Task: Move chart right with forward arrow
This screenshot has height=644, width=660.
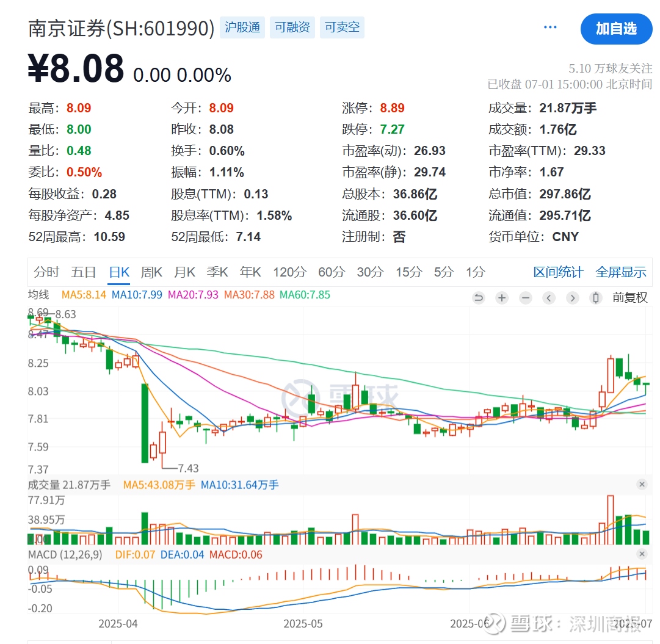Action: tap(572, 298)
